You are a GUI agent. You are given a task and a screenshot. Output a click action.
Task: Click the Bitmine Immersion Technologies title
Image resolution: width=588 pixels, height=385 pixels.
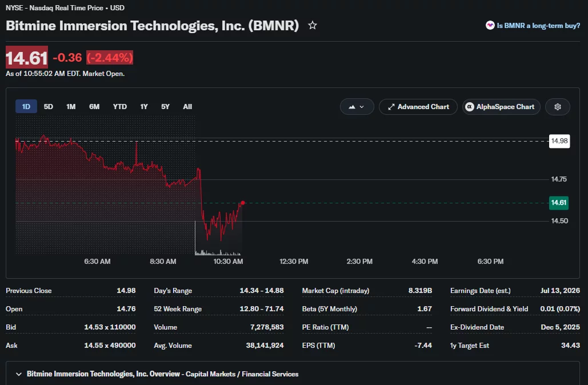(152, 26)
